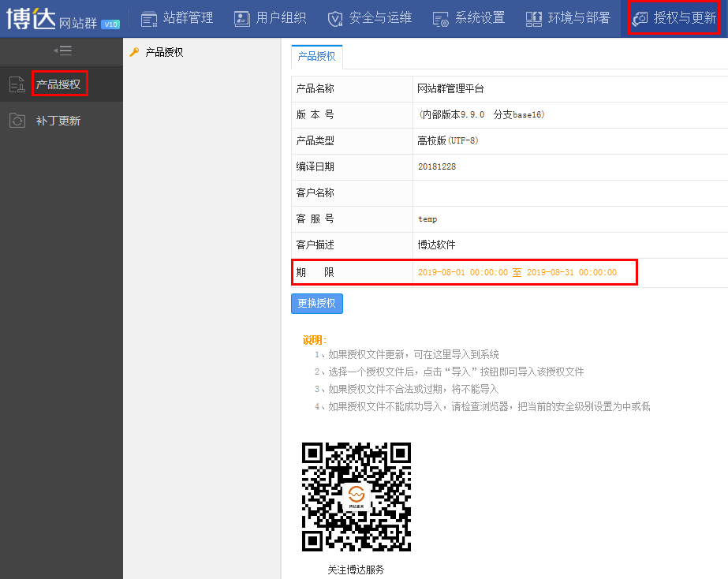Click the 用户组织 user icon

[x=242, y=18]
